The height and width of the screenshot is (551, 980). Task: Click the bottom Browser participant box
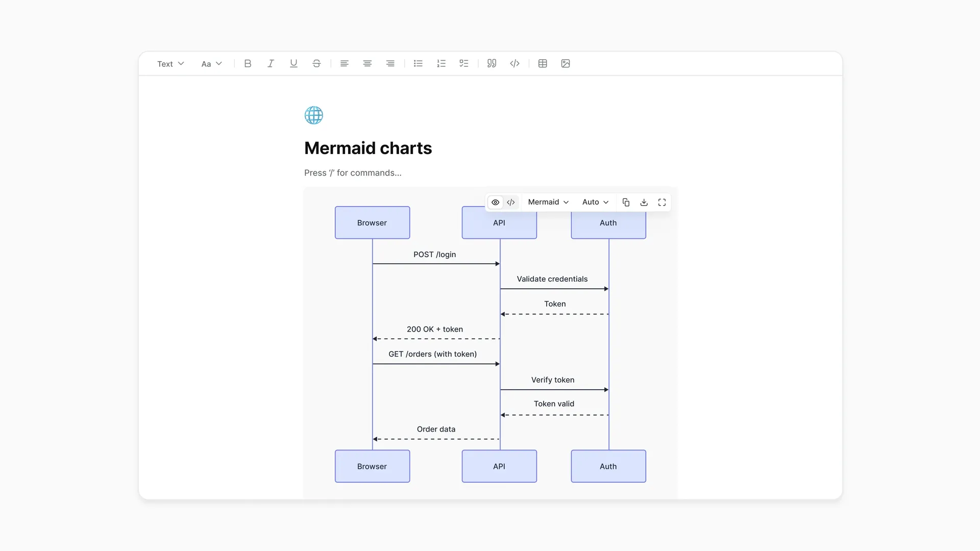click(x=372, y=466)
